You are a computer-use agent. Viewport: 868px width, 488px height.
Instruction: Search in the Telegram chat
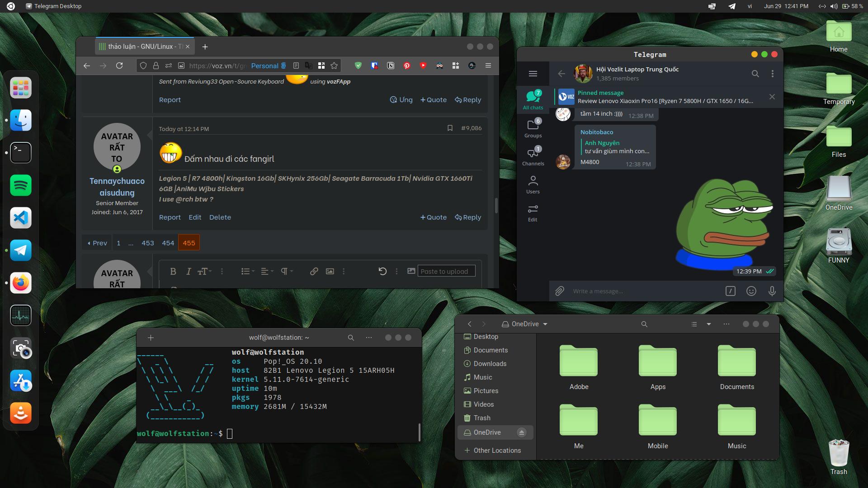coord(755,74)
